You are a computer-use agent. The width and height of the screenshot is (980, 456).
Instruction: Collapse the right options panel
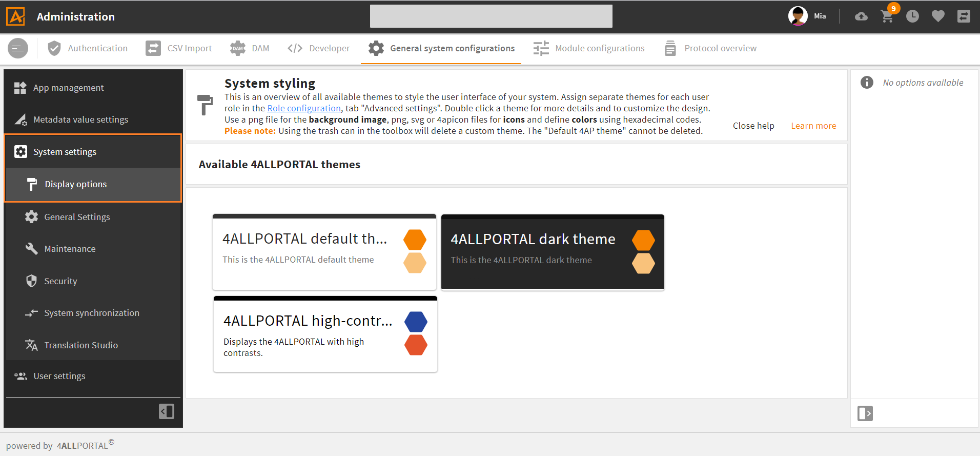click(865, 413)
